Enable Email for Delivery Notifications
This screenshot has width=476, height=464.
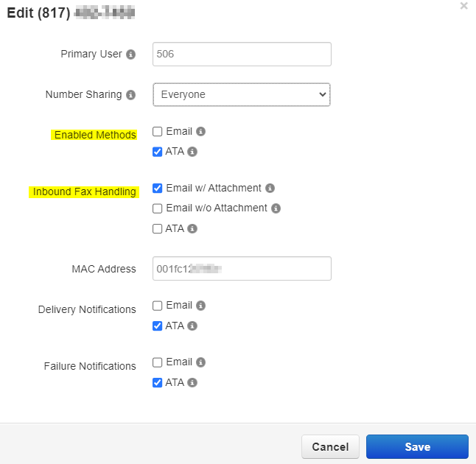tap(158, 306)
